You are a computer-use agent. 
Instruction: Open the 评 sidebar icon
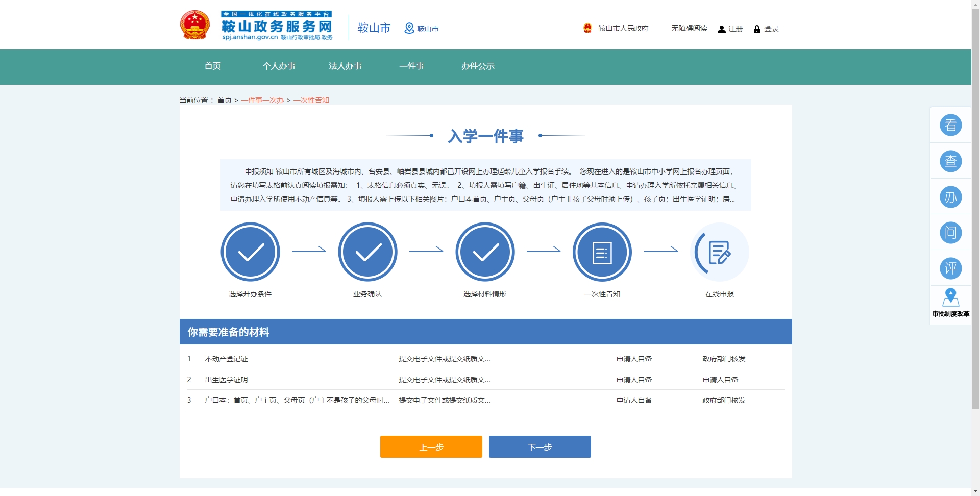coord(950,268)
